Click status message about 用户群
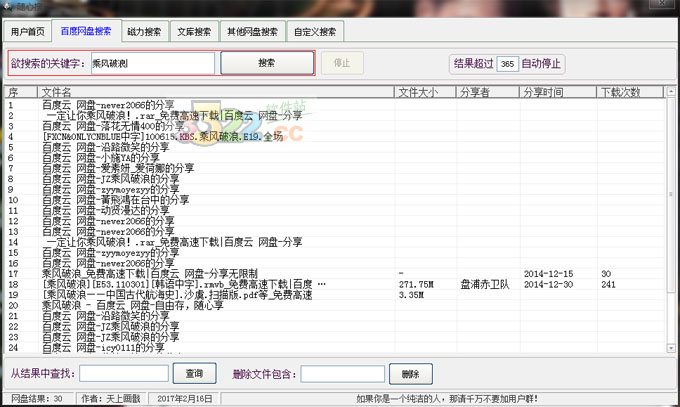Image resolution: width=680 pixels, height=407 pixels. pos(447,398)
